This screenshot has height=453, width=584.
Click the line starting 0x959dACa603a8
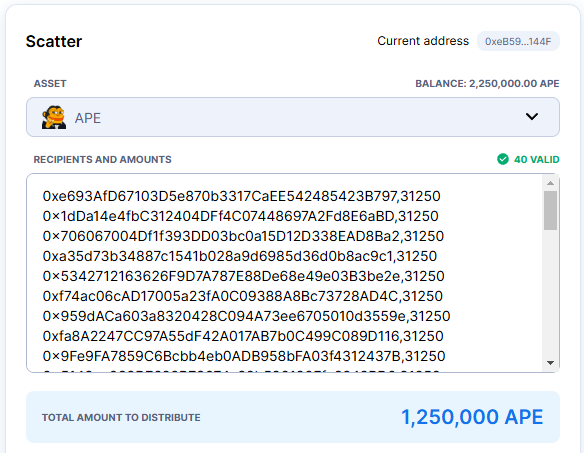coord(246,316)
